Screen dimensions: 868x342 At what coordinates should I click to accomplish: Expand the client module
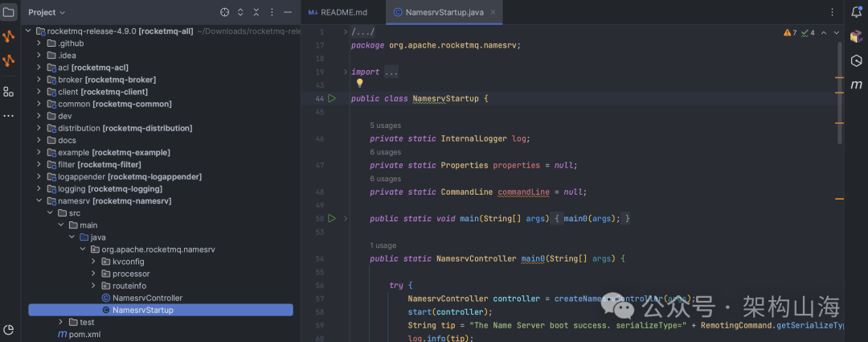point(39,92)
